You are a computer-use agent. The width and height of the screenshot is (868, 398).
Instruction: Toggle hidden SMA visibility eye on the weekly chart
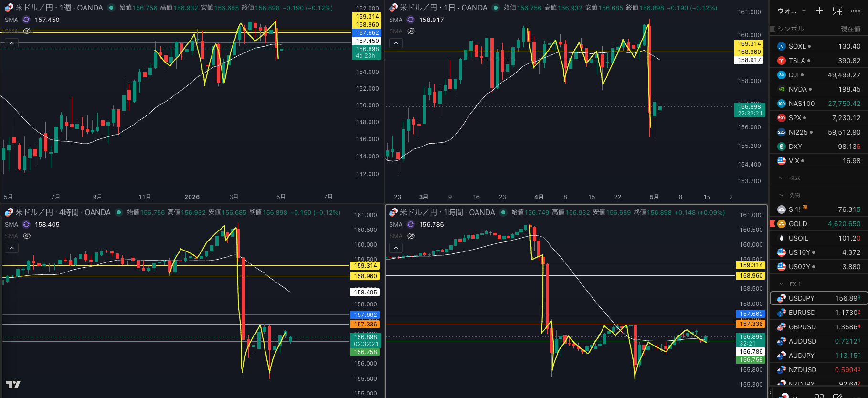(27, 31)
